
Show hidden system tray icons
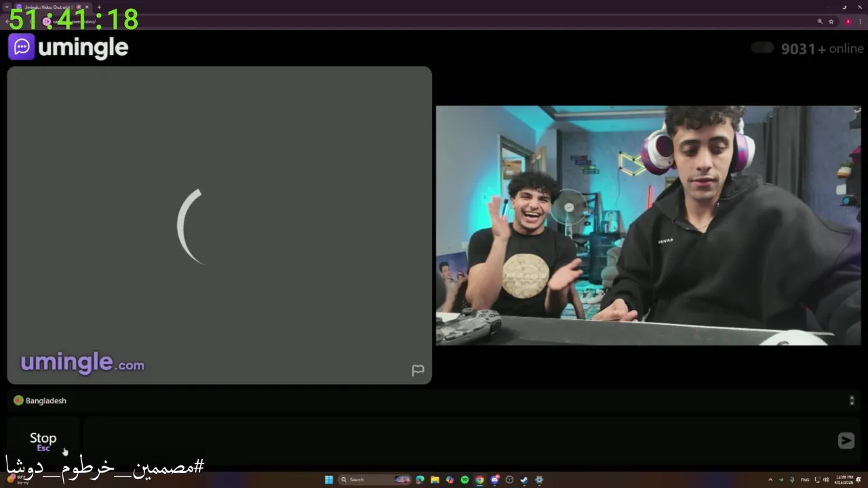click(770, 480)
